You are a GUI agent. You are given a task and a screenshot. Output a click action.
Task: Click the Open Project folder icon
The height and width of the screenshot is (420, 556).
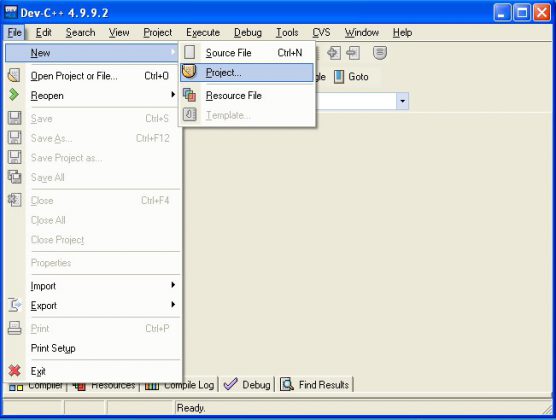click(14, 76)
